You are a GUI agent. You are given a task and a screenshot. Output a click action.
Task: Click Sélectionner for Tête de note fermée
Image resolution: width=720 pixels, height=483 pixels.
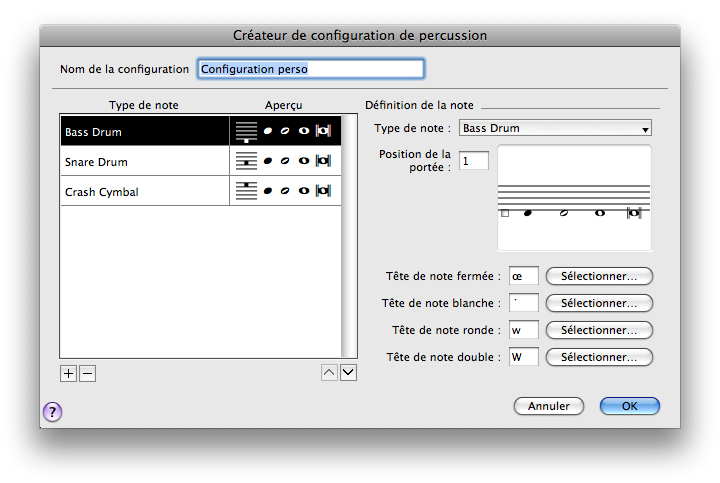point(599,276)
